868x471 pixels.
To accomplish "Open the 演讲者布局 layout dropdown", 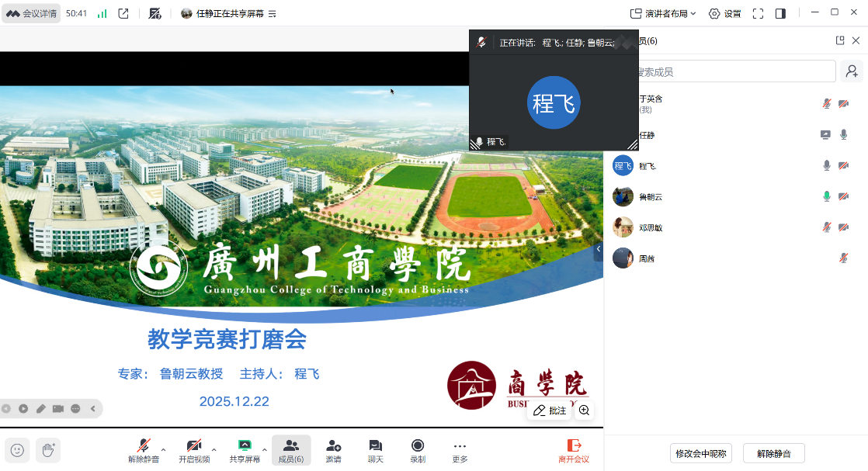I will pyautogui.click(x=663, y=13).
